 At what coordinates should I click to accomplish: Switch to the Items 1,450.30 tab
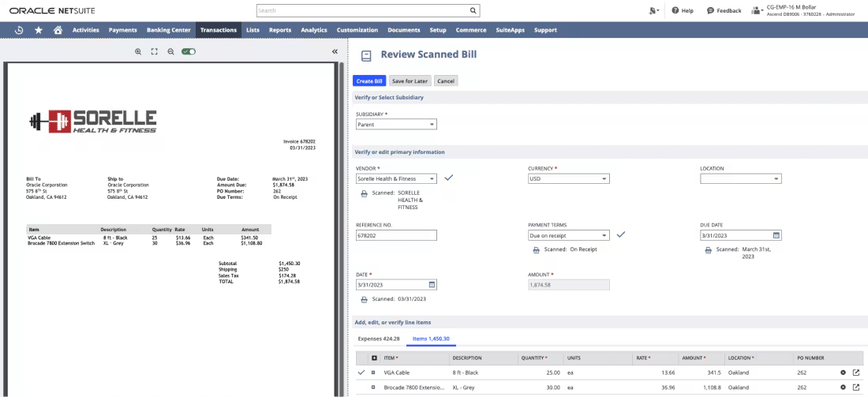click(x=431, y=339)
